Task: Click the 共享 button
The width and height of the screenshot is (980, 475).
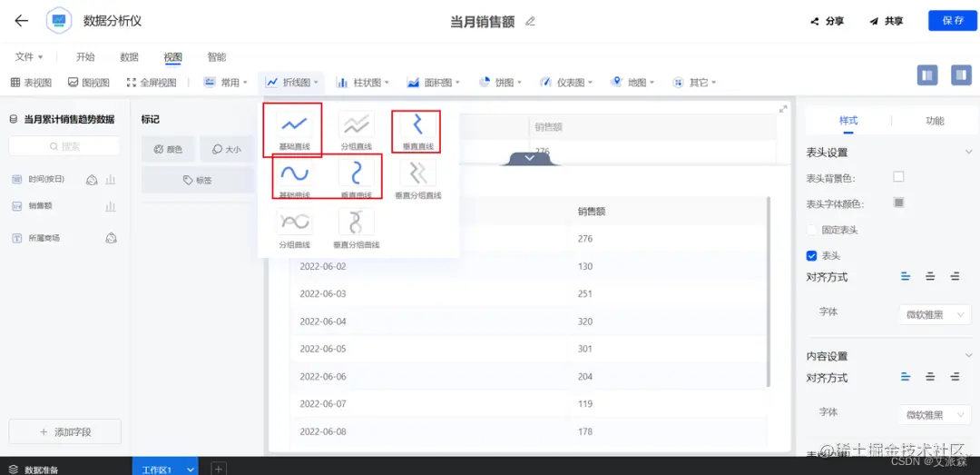Action: (887, 21)
